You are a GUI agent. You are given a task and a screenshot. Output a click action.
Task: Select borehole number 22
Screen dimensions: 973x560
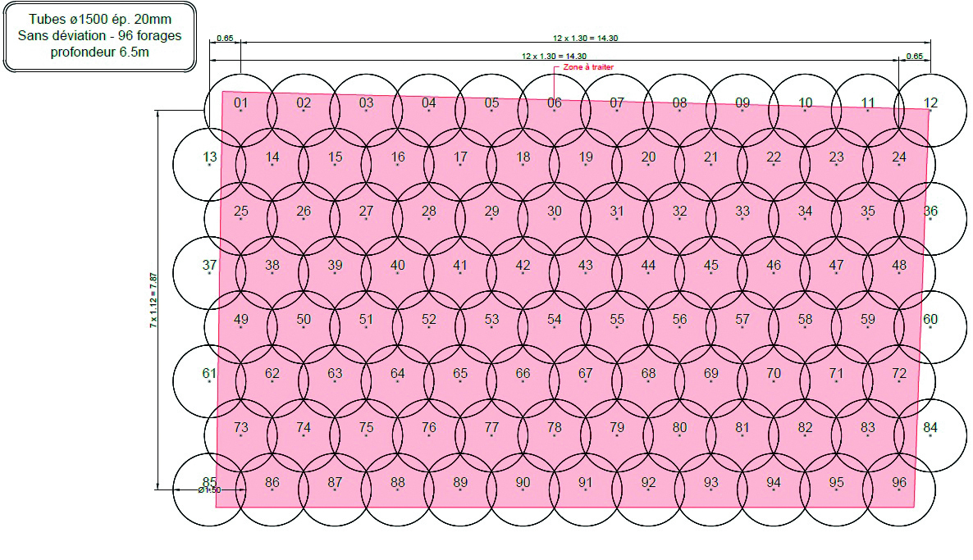coord(774,157)
